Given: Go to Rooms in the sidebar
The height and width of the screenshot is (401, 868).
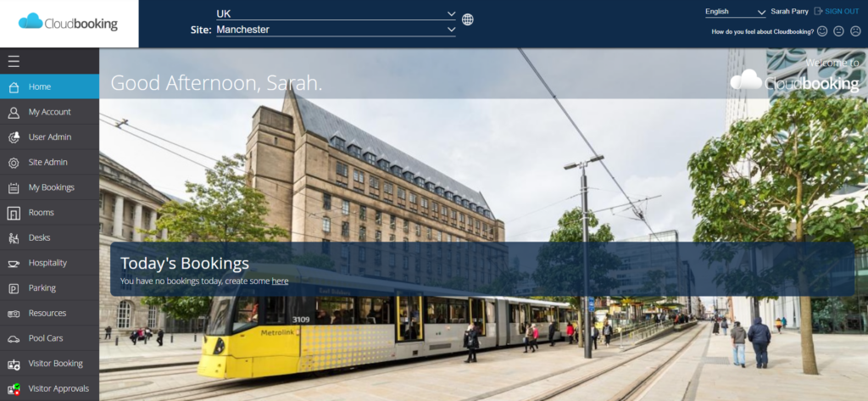Looking at the screenshot, I should (x=41, y=213).
